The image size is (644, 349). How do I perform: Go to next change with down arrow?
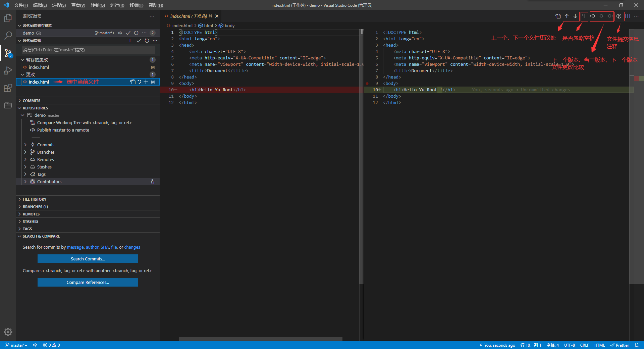tap(575, 16)
